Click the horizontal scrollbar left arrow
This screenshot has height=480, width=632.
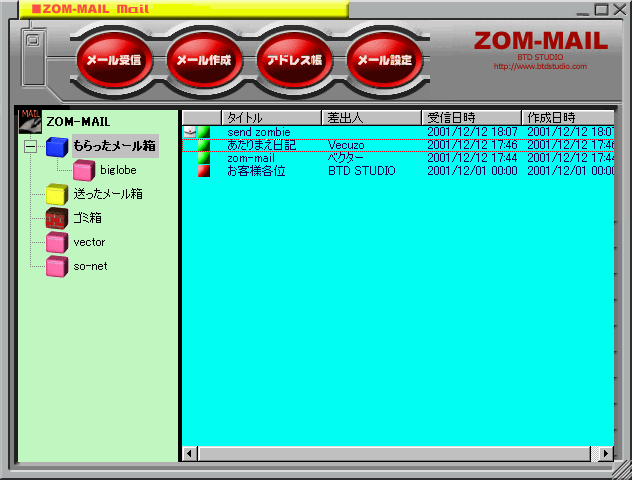189,454
